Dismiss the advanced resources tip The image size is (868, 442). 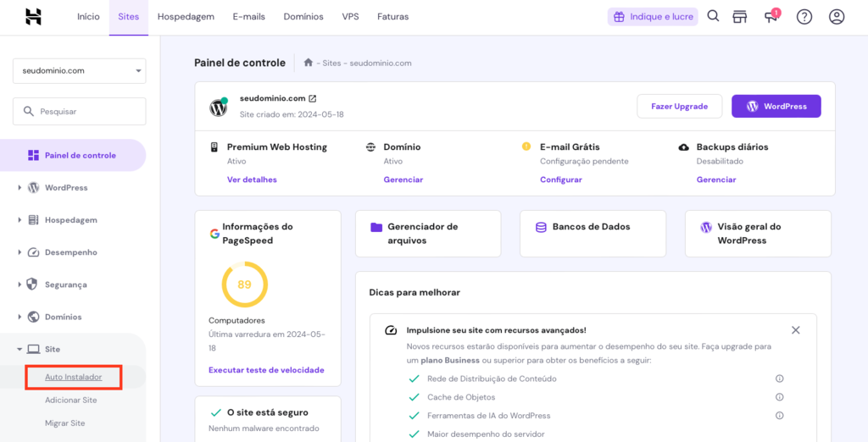[x=795, y=330]
